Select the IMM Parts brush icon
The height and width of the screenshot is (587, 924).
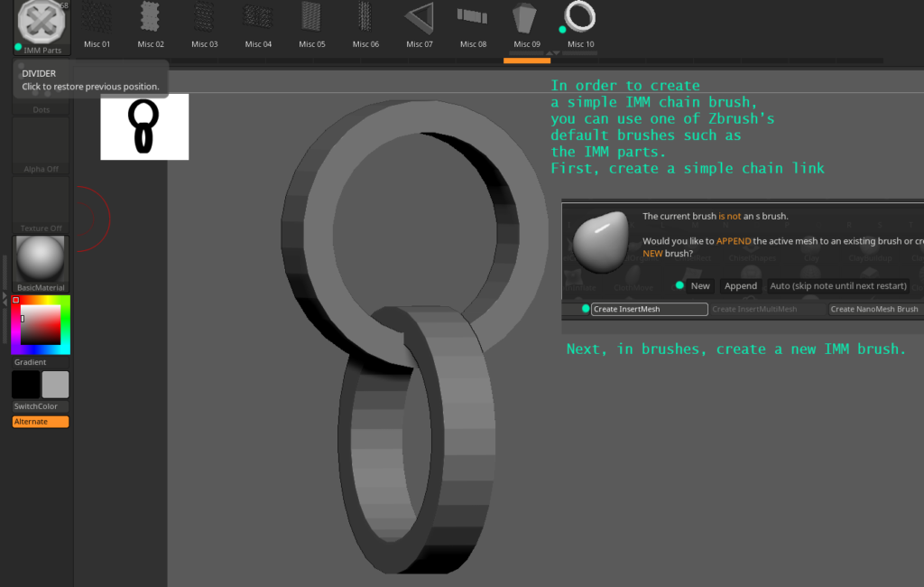coord(41,23)
